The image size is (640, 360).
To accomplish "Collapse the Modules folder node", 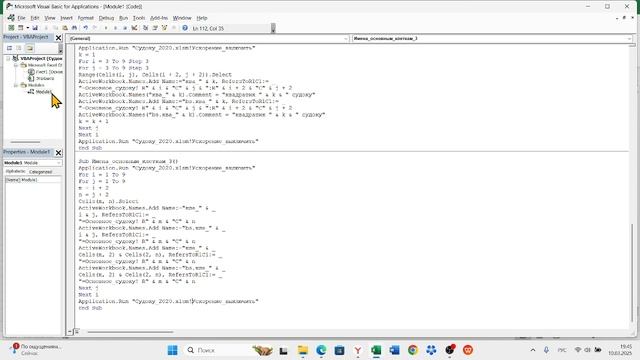I will (16, 85).
